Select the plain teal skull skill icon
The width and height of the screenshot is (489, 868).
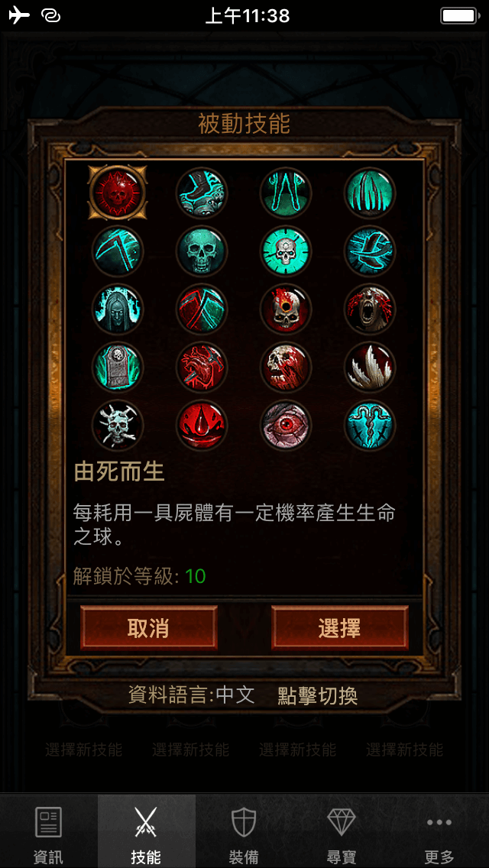coord(202,251)
